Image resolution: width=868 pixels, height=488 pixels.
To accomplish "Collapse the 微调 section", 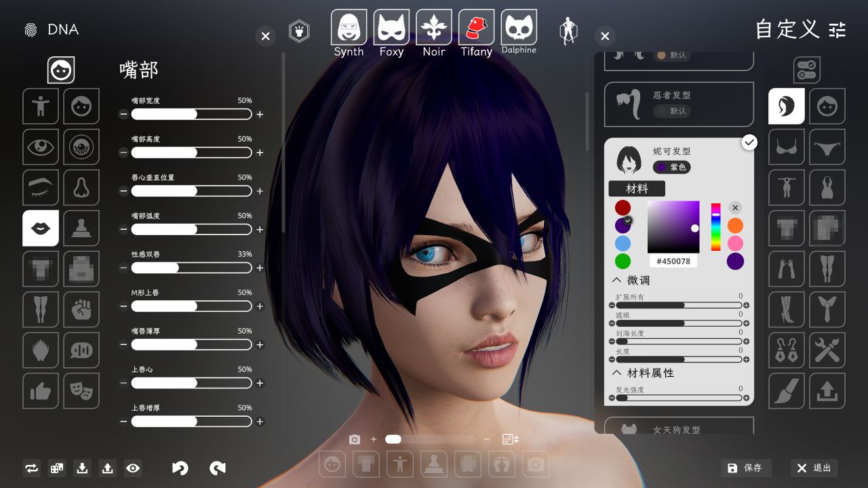I will pyautogui.click(x=617, y=280).
